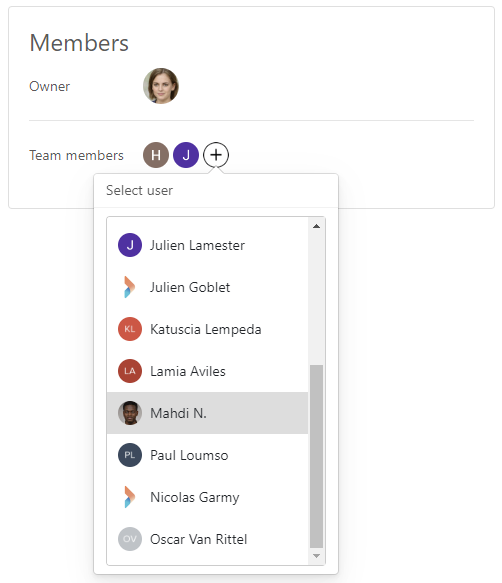The image size is (502, 583).
Task: Click the plus icon to add team member
Action: 216,155
